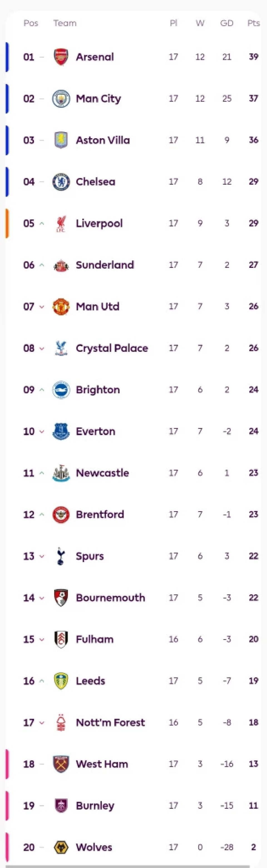Viewport: 267px width, 868px height.
Task: Click the Wolves club badge
Action: click(x=61, y=847)
